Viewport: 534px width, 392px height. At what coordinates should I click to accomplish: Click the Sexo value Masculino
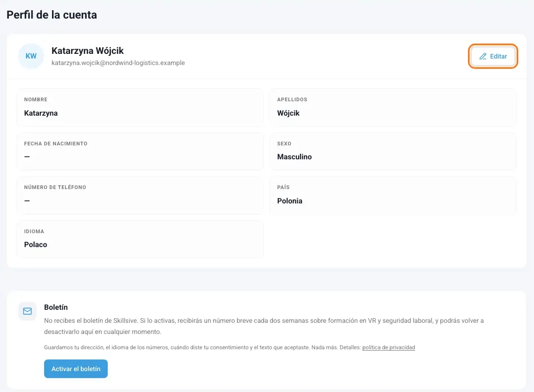click(x=294, y=157)
